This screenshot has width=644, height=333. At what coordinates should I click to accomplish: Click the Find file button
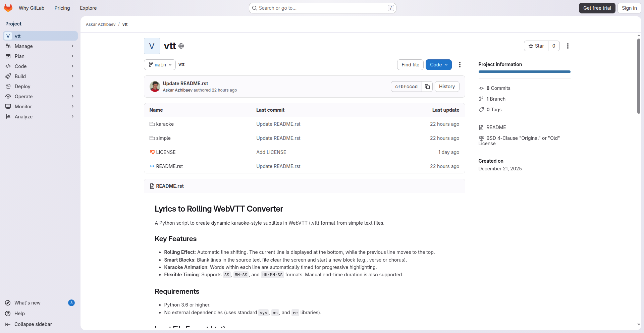pyautogui.click(x=410, y=65)
